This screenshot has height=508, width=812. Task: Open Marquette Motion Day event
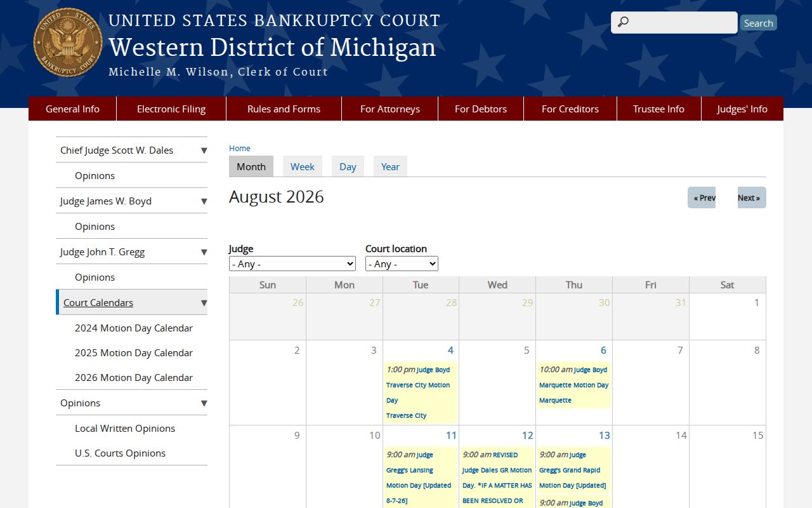(573, 385)
